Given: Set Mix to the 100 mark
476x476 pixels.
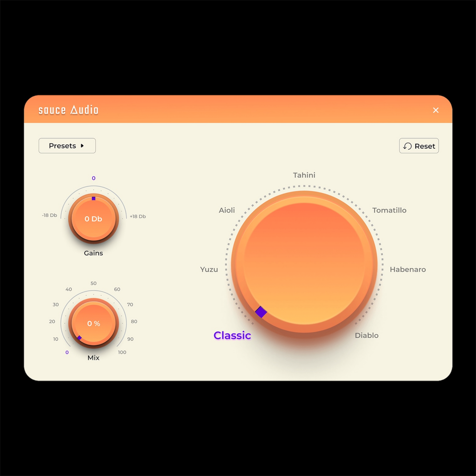Looking at the screenshot, I should click(122, 352).
